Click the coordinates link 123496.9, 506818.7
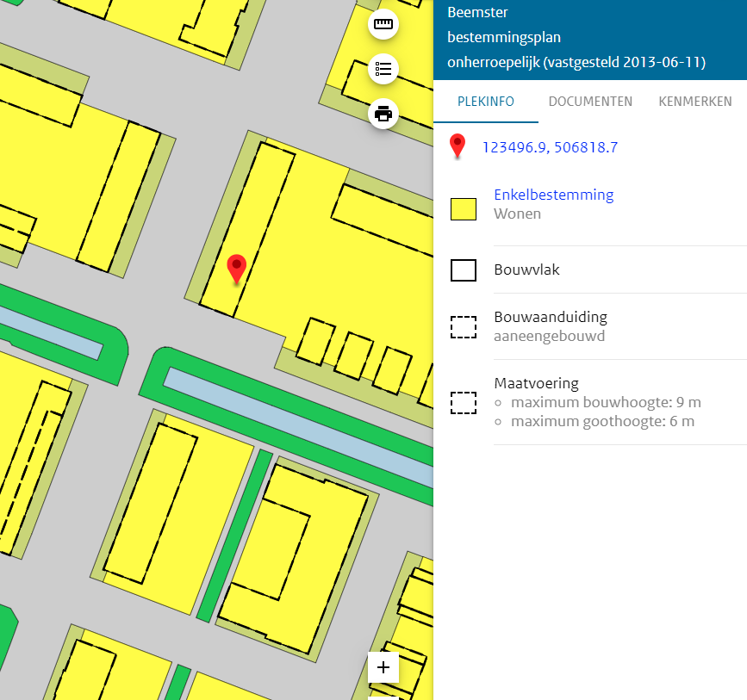747x700 pixels. pos(549,147)
